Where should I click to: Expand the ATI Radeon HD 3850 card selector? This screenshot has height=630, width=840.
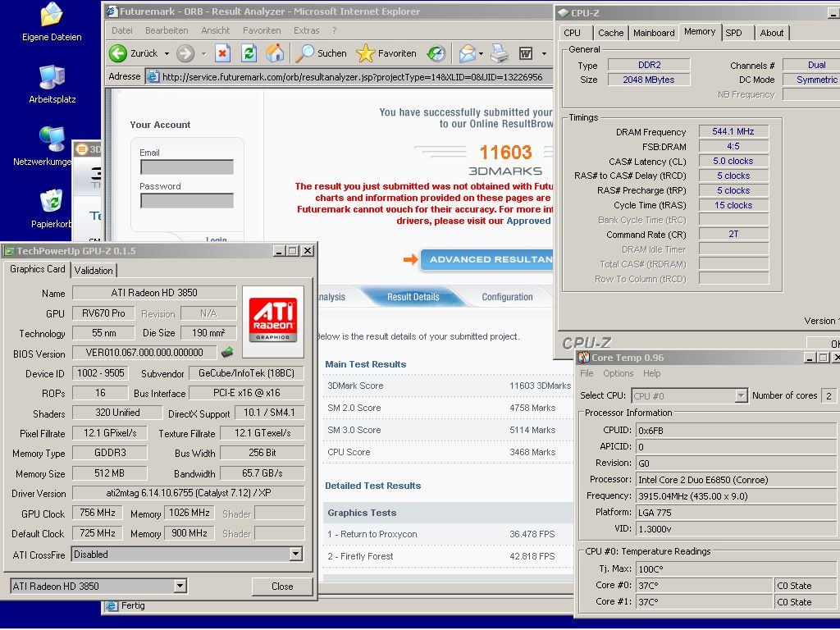tap(180, 586)
